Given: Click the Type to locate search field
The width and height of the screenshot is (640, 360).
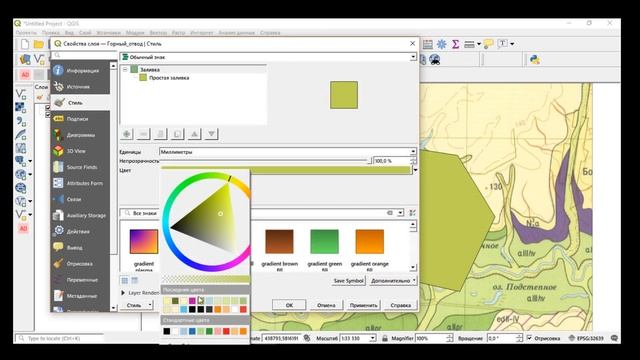Looking at the screenshot, I should [60, 338].
